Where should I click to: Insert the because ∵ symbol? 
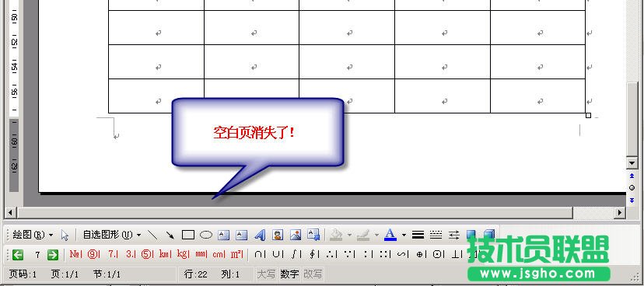click(349, 254)
